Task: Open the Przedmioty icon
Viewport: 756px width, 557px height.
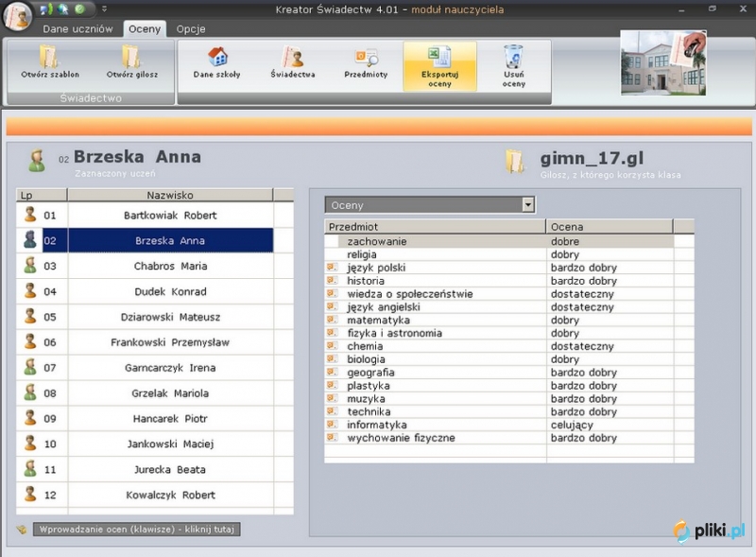Action: [366, 57]
